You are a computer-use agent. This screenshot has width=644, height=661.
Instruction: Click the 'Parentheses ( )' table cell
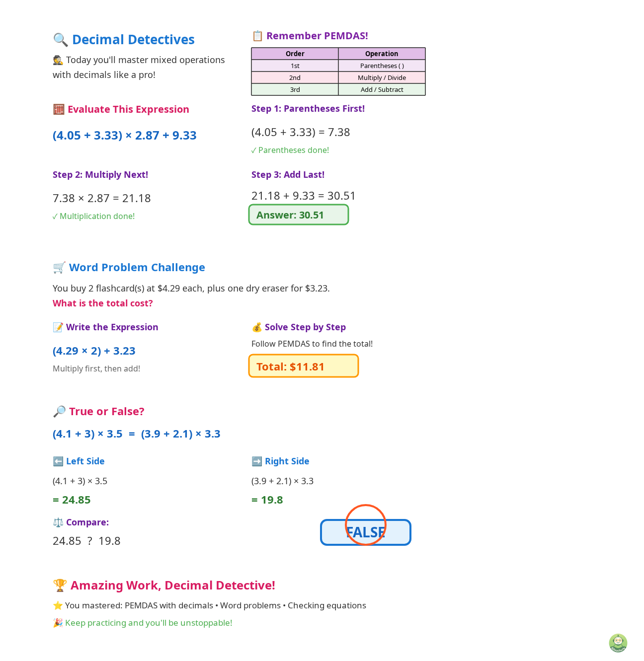pyautogui.click(x=382, y=66)
